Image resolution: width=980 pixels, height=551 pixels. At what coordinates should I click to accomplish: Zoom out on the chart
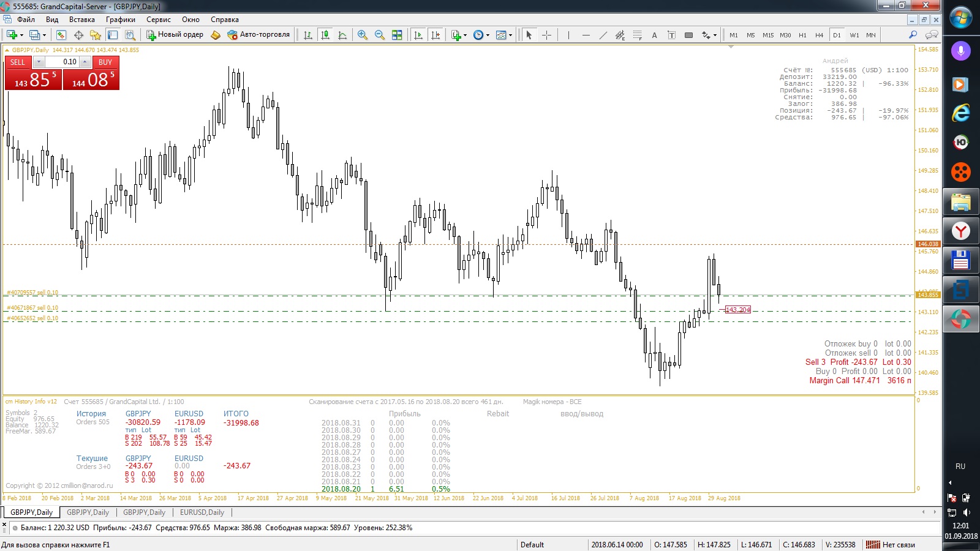(x=380, y=35)
